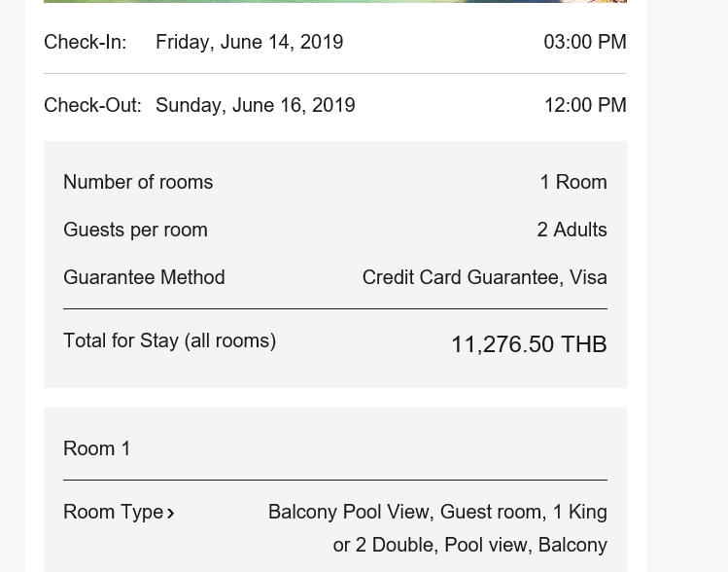Select the Number of rooms label
Viewport: 728px width, 572px height.
138,182
